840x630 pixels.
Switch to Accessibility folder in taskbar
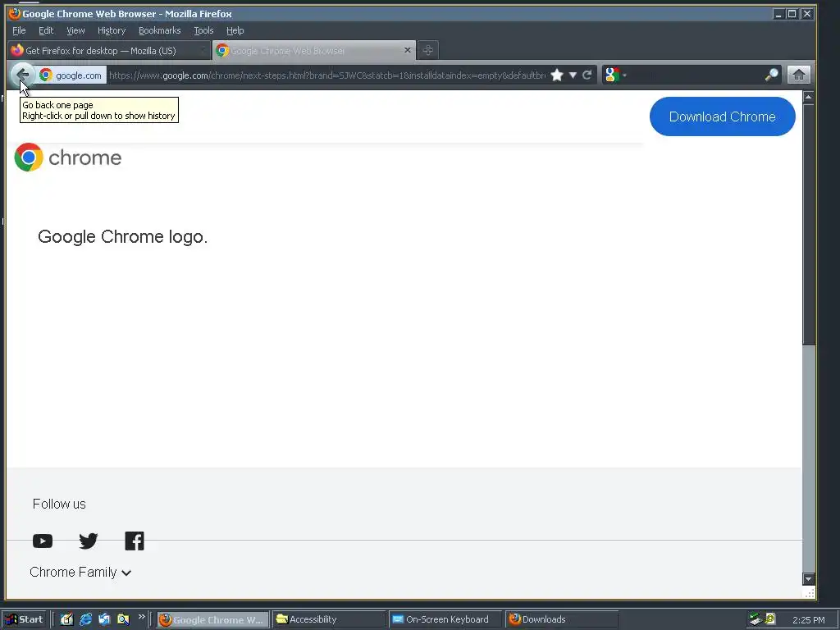(328, 619)
